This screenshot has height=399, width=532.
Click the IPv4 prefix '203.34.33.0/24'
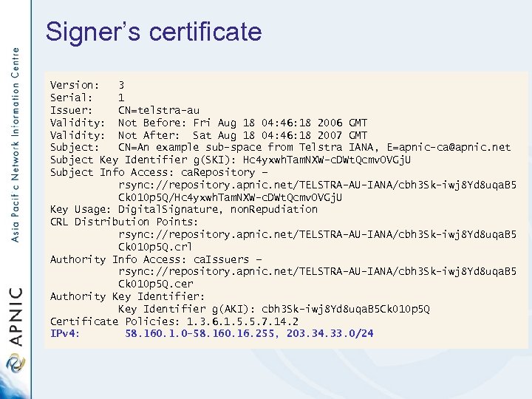330,333
